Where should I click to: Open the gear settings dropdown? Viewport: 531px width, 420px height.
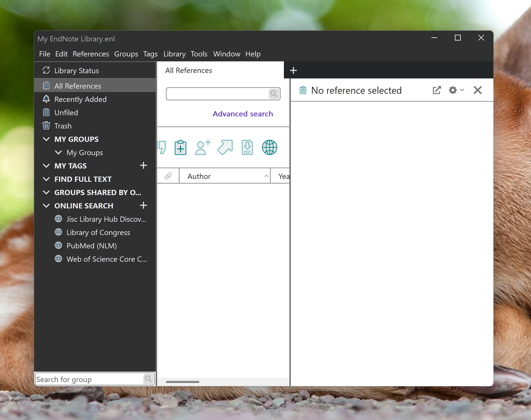pyautogui.click(x=456, y=90)
